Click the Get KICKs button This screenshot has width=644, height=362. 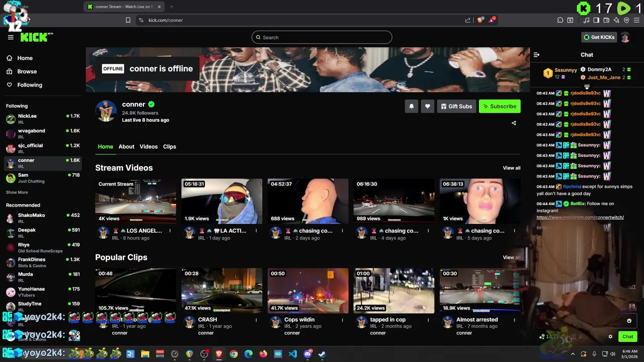click(599, 37)
